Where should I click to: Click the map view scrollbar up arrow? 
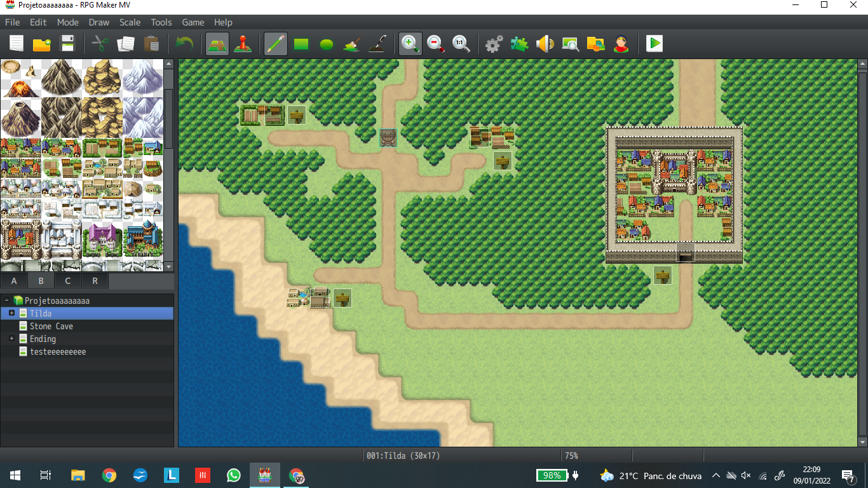pos(862,64)
